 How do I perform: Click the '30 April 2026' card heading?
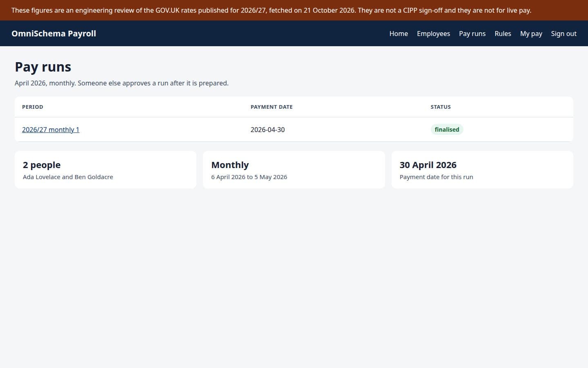428,165
